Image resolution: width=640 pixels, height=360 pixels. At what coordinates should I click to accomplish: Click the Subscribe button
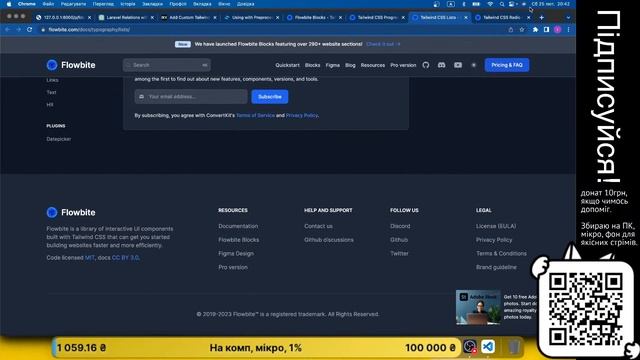pos(269,97)
